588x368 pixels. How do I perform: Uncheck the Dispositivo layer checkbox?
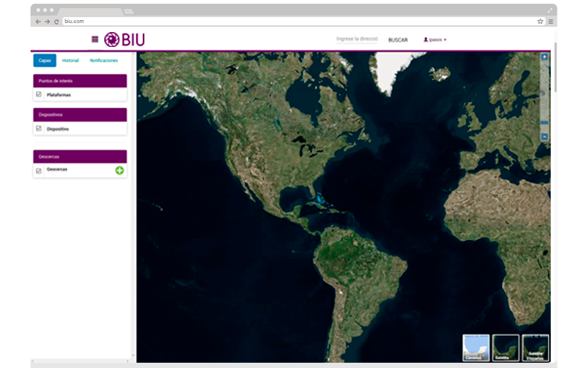click(x=39, y=129)
